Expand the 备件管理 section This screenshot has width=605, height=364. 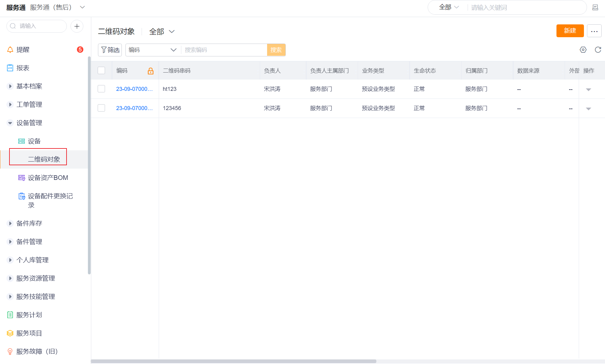coord(10,242)
